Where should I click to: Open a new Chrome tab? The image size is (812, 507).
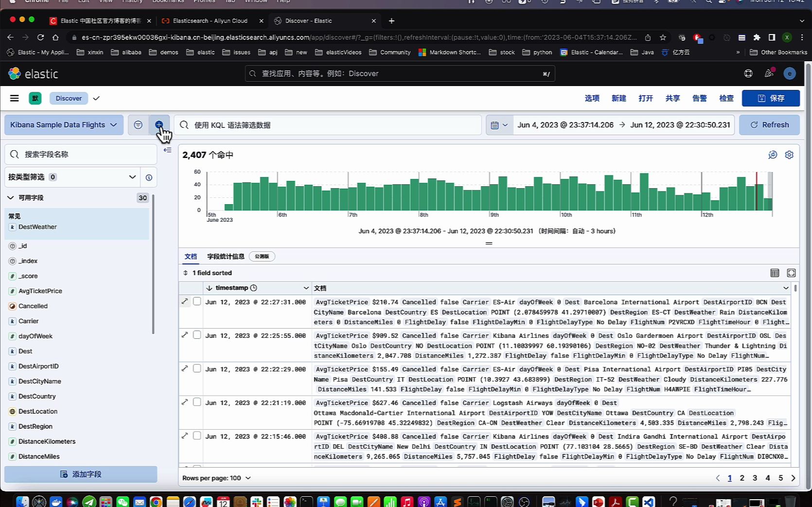pos(391,21)
